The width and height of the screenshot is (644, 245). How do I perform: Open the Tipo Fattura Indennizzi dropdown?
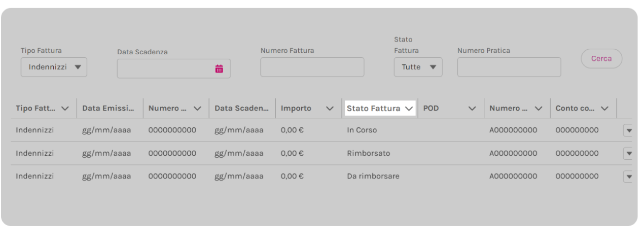click(54, 67)
